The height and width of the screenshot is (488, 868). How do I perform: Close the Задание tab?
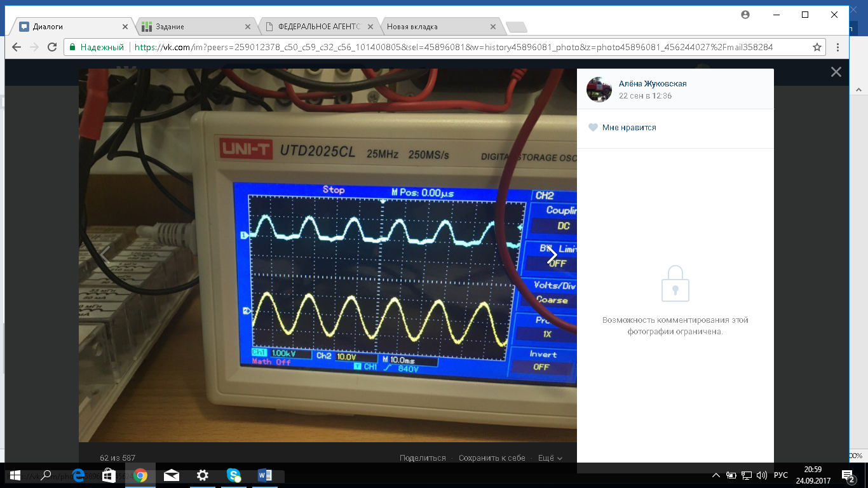tap(248, 27)
